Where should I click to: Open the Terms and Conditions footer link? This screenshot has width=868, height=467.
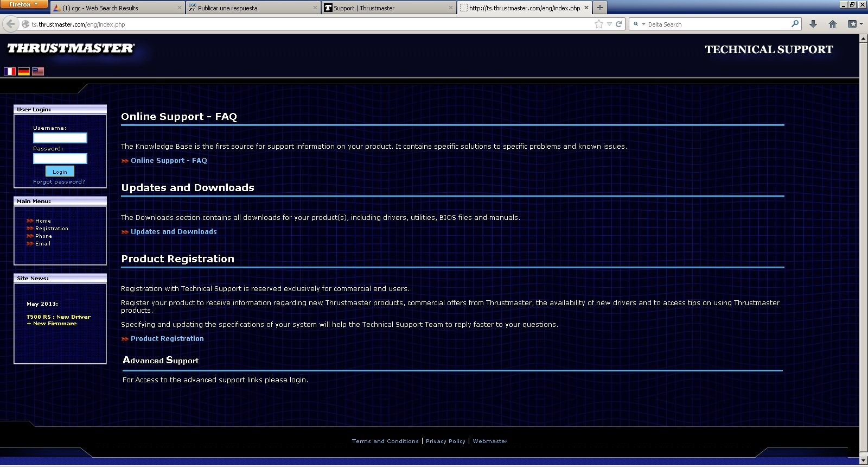pos(385,441)
